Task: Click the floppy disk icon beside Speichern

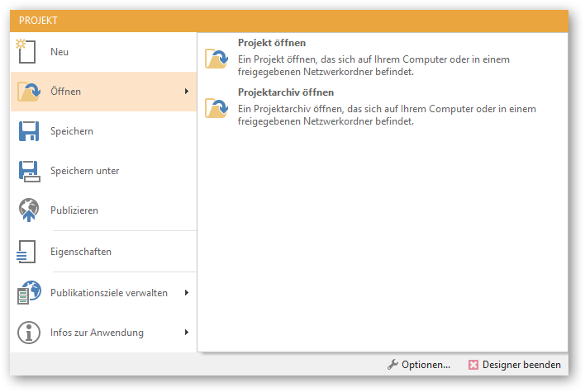Action: pyautogui.click(x=29, y=131)
